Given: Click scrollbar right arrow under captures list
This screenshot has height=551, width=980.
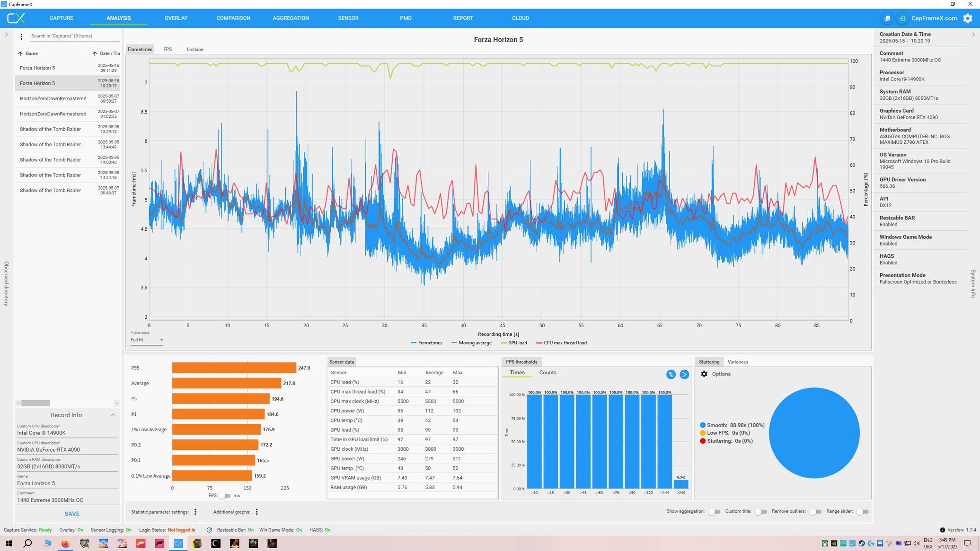Looking at the screenshot, I should coord(116,403).
